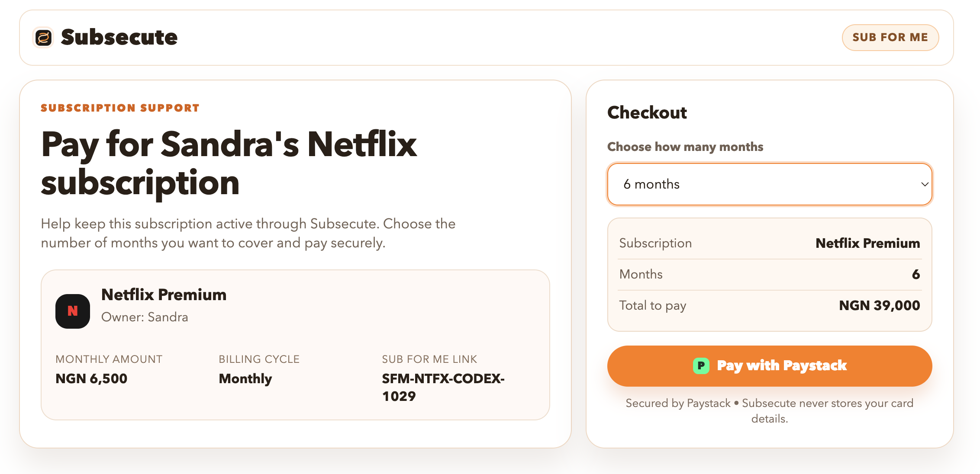Click the Subsecute brand name
The width and height of the screenshot is (980, 474).
click(x=119, y=38)
